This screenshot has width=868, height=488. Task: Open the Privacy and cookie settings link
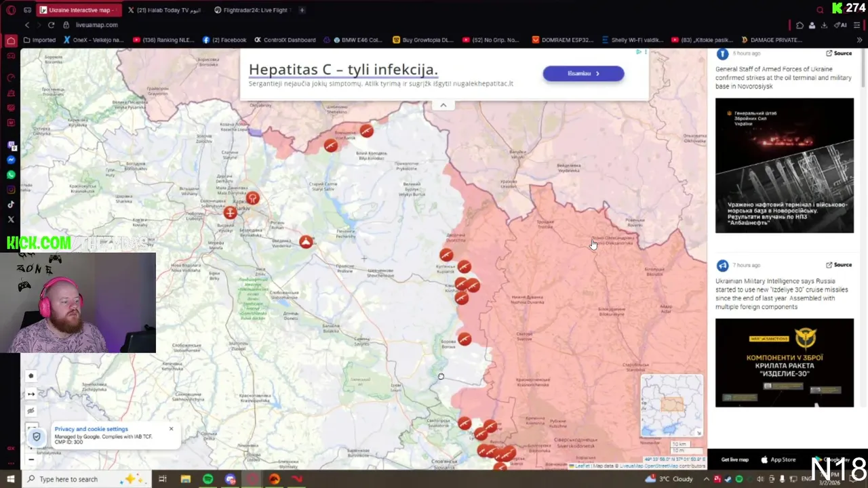[91, 429]
